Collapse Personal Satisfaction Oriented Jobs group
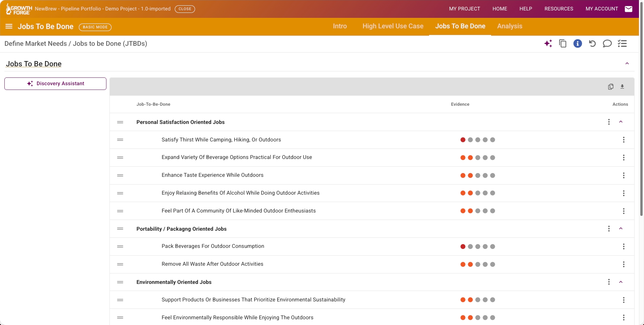 tap(621, 122)
